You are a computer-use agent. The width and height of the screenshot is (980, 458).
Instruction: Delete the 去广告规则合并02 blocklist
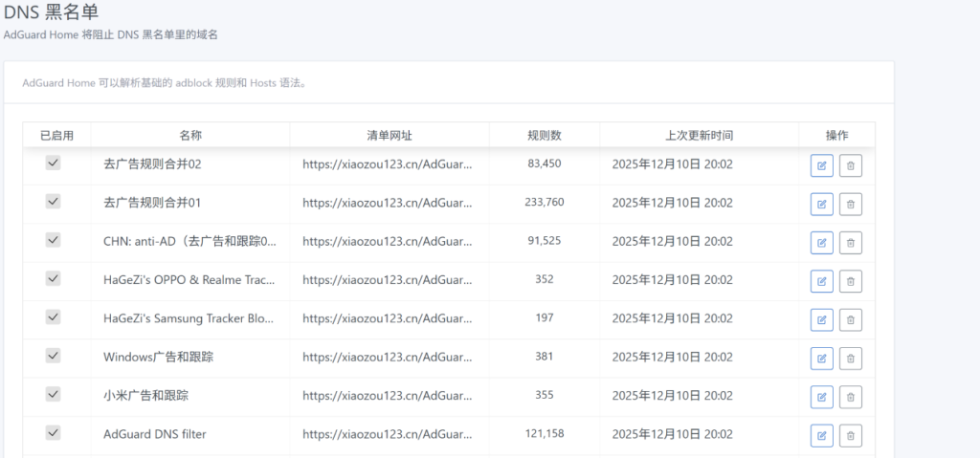coord(851,165)
